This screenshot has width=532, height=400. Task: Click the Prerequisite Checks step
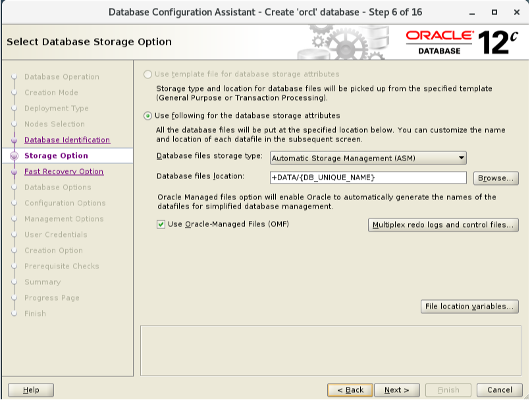pos(62,266)
